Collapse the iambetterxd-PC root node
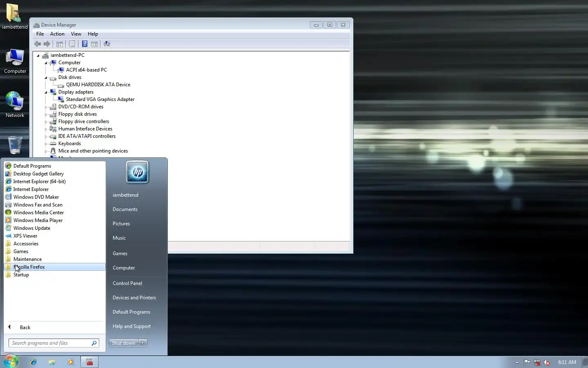The height and width of the screenshot is (368, 588). point(38,56)
